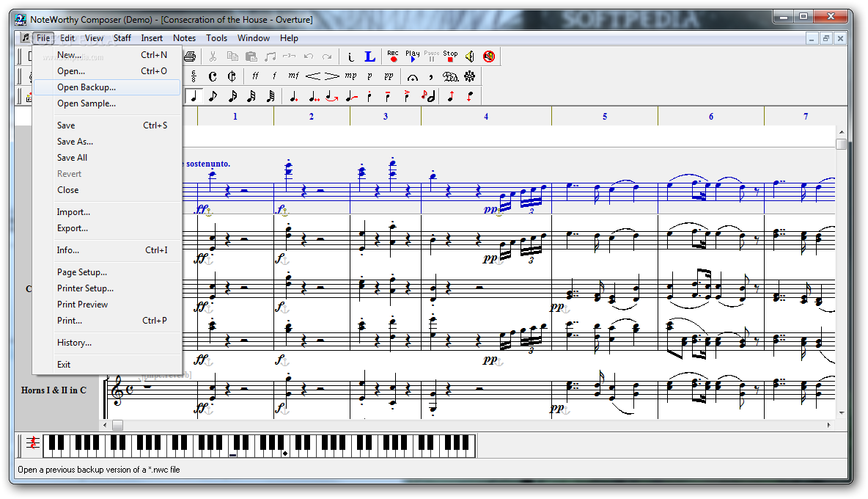Choose New... from File menu
Screen dimensions: 868x499
tap(107, 55)
